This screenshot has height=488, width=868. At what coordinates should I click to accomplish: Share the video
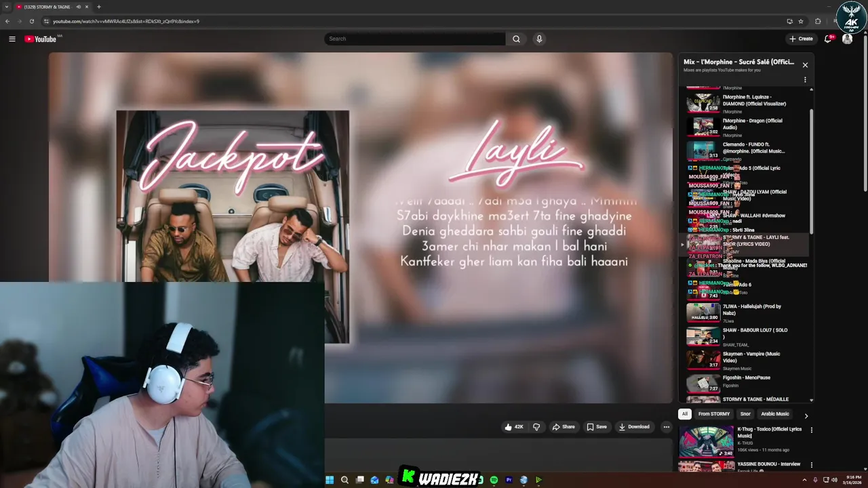pos(564,427)
